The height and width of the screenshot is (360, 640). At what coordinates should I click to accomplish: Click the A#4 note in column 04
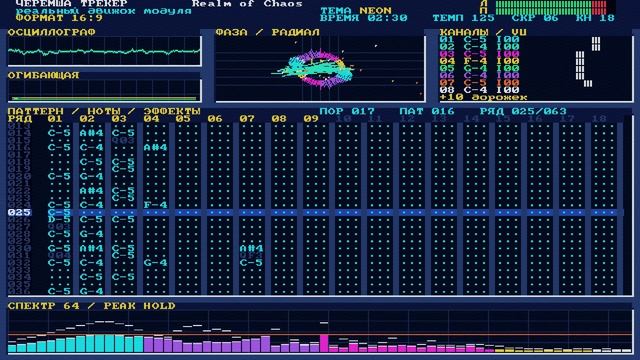point(155,147)
